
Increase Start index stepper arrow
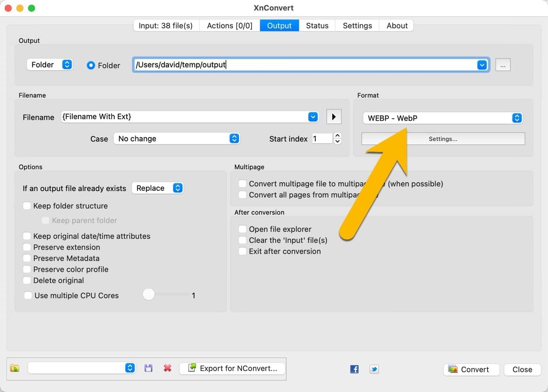[338, 135]
